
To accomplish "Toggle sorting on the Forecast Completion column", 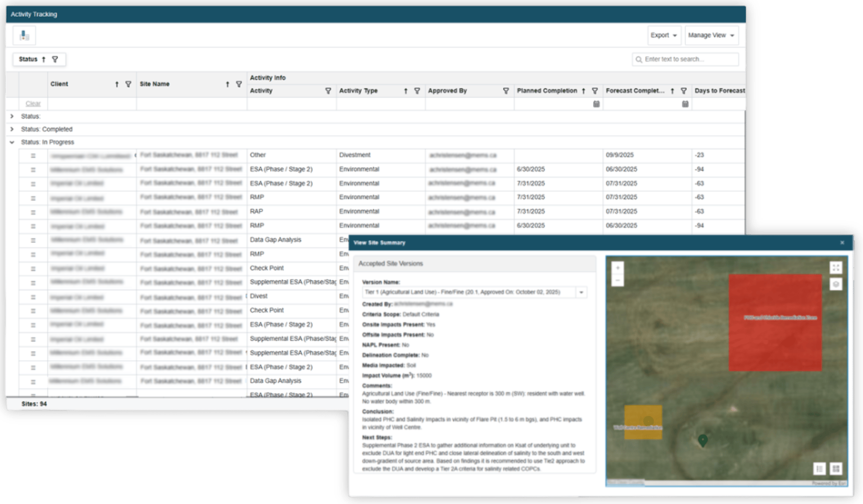I will coord(672,91).
